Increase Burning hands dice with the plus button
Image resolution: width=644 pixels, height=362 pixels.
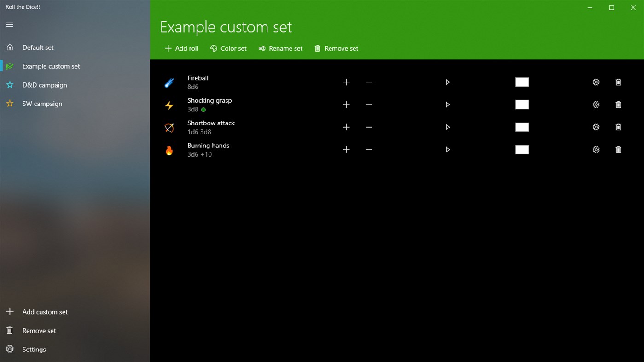tap(346, 150)
